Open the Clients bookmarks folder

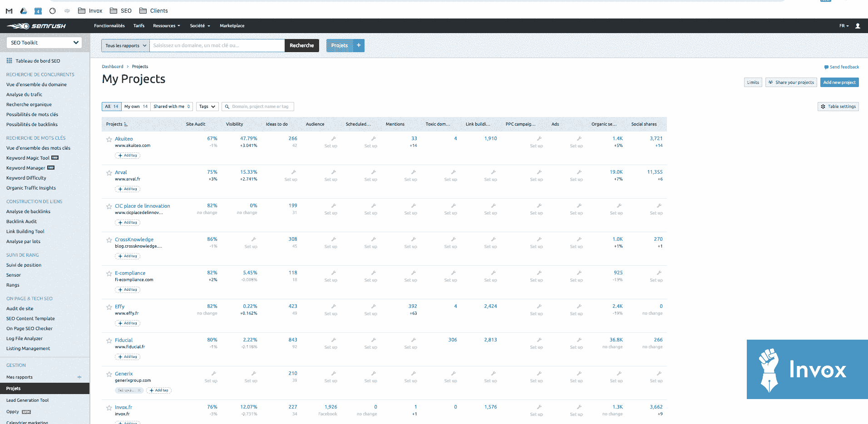coord(153,11)
